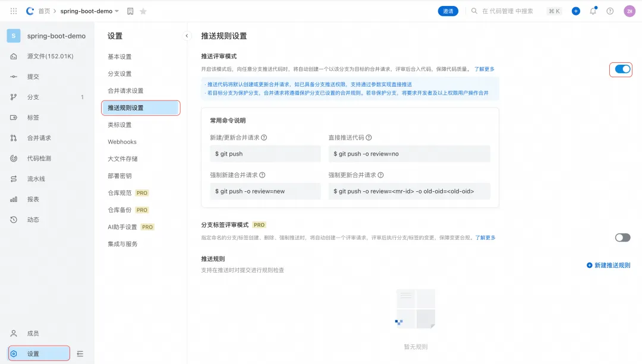
Task: Click the pipeline icon in sidebar
Action: 14,179
